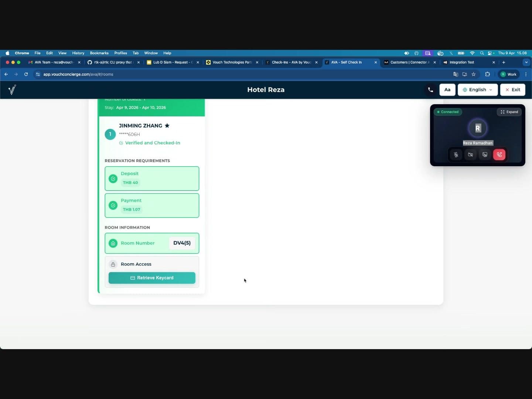The image size is (532, 399).
Task: Open the Aa text size control
Action: click(x=447, y=89)
